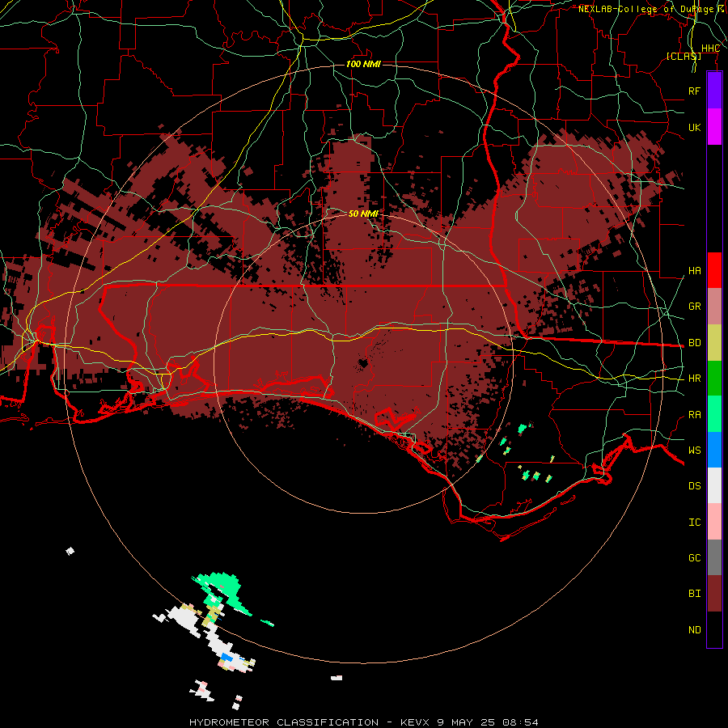Click the 'UK' legend label

click(694, 127)
